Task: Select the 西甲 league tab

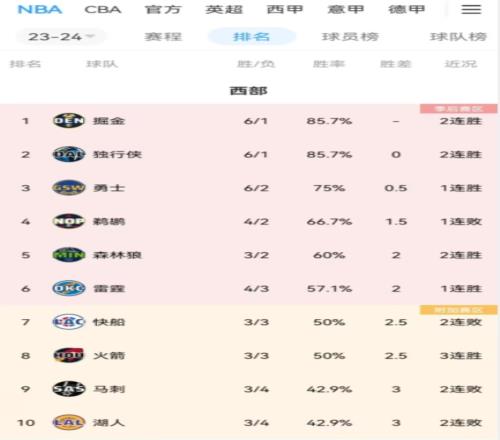Action: (x=285, y=9)
